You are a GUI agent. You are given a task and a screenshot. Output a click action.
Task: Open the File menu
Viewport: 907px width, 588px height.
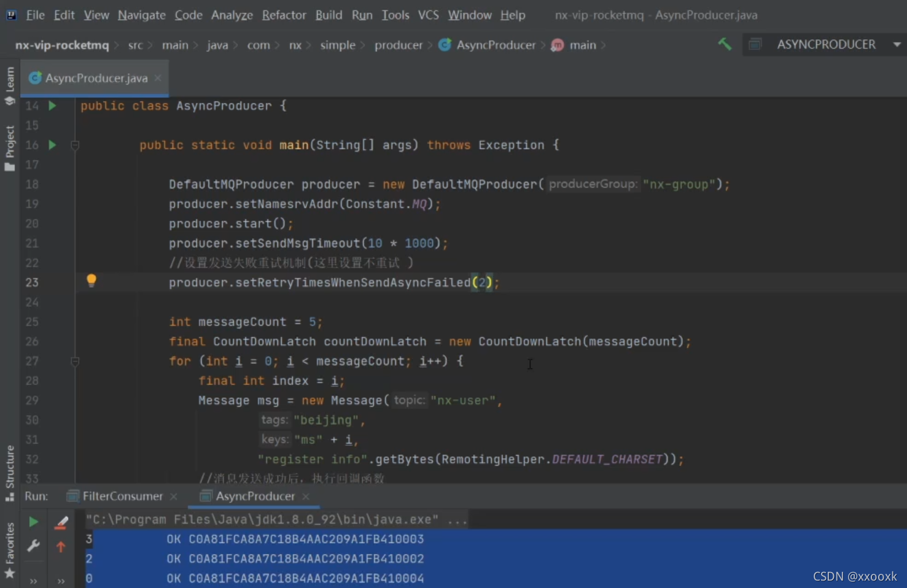[x=35, y=15]
